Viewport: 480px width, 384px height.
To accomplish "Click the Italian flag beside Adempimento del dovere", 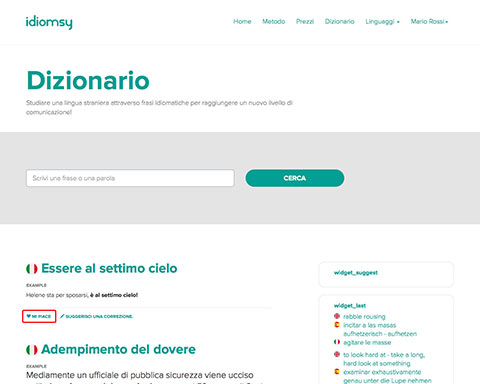I will coord(32,350).
